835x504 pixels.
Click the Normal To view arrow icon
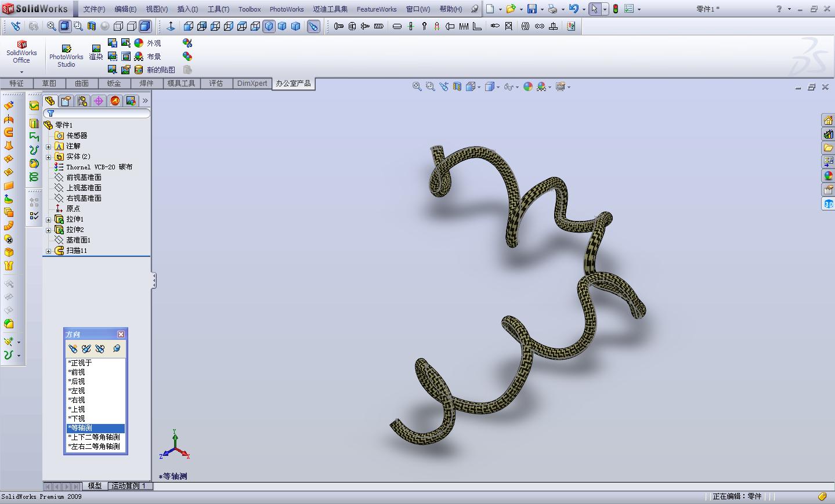tap(171, 26)
